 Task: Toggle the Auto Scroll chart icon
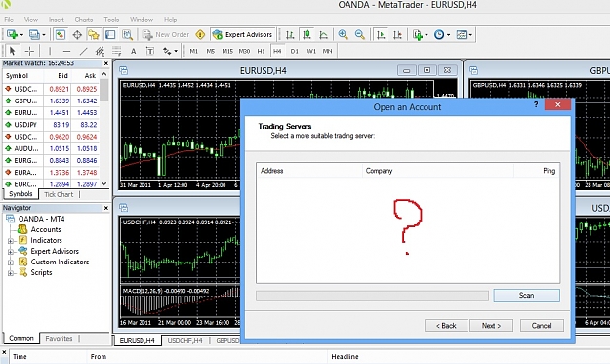[381, 34]
